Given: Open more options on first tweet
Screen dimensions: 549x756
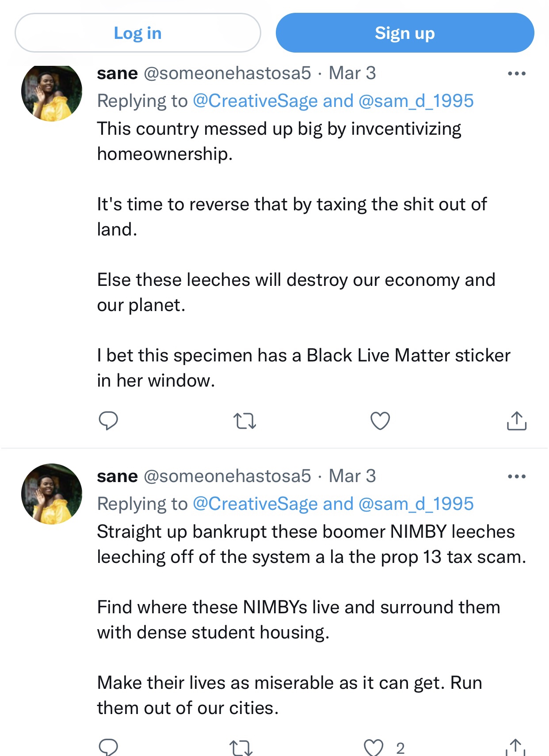Looking at the screenshot, I should [517, 73].
